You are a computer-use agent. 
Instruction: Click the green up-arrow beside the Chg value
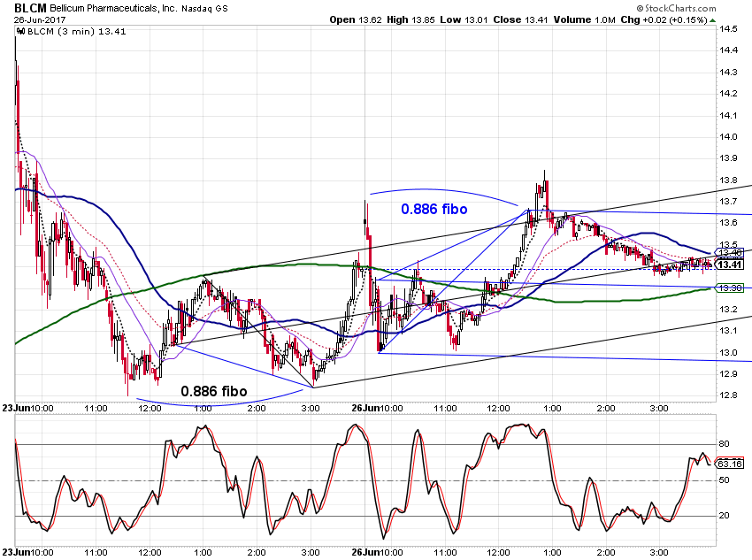pos(713,20)
